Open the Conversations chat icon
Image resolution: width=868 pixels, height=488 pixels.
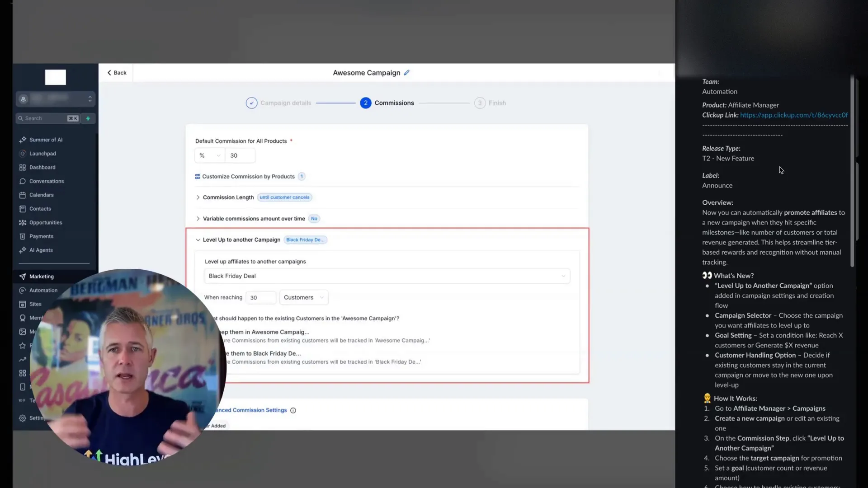click(x=23, y=181)
